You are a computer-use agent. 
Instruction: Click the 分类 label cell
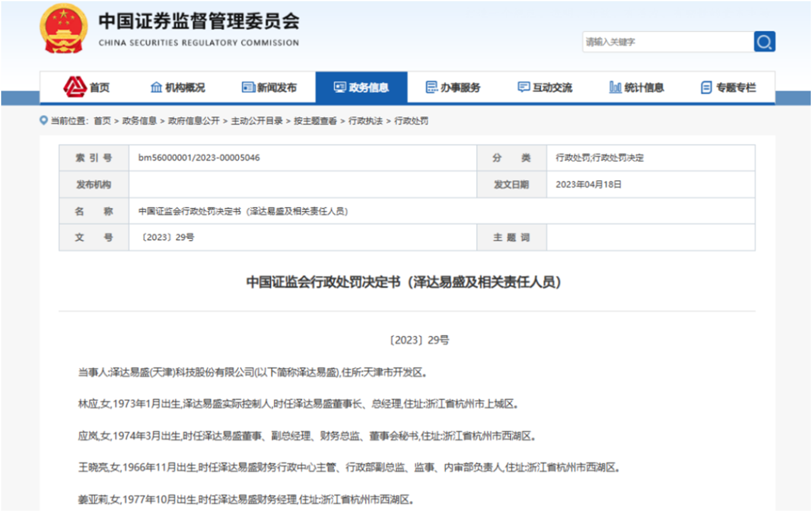512,158
